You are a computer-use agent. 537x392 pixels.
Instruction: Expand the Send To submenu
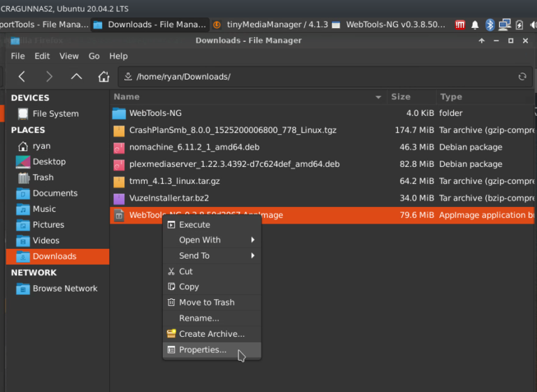point(212,256)
